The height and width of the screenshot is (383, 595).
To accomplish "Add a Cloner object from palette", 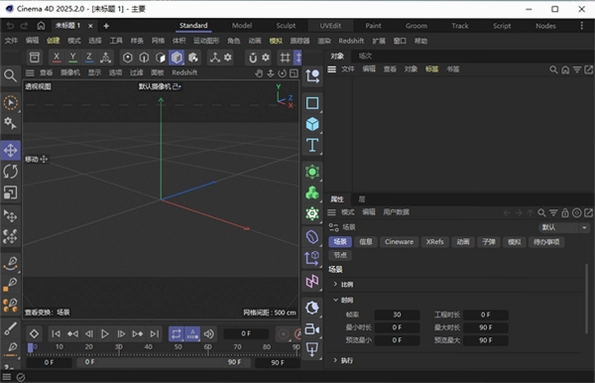I will coord(312,193).
